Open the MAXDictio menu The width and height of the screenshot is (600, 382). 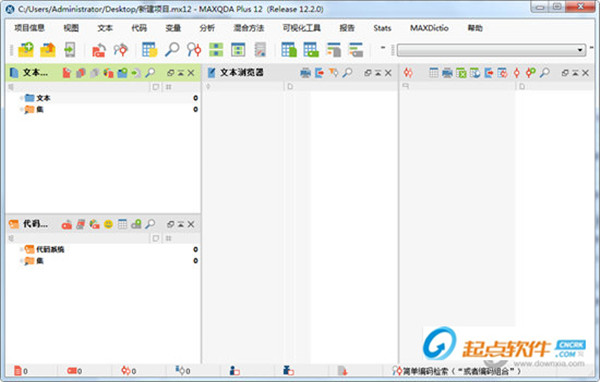pyautogui.click(x=429, y=28)
